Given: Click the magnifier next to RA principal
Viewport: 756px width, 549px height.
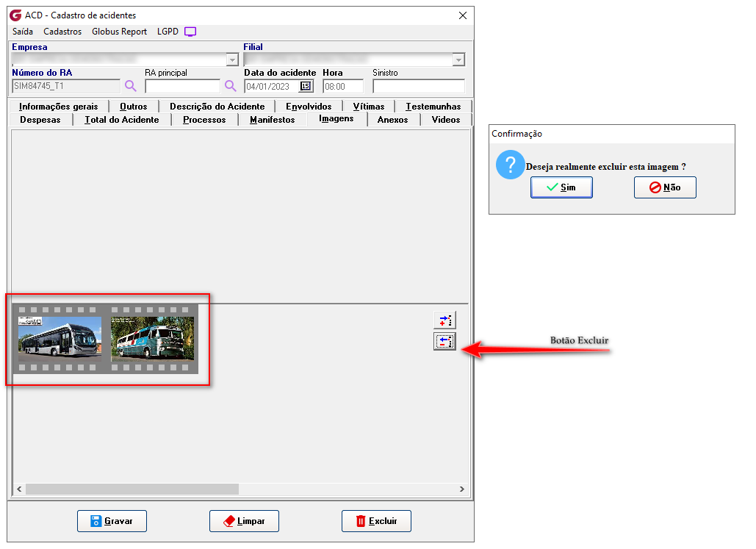Looking at the screenshot, I should [231, 86].
